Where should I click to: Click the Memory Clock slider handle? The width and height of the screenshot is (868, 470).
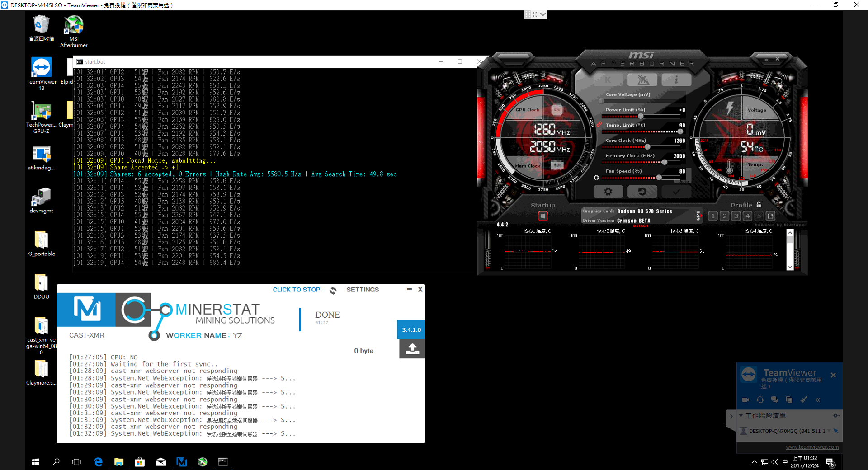pyautogui.click(x=665, y=162)
